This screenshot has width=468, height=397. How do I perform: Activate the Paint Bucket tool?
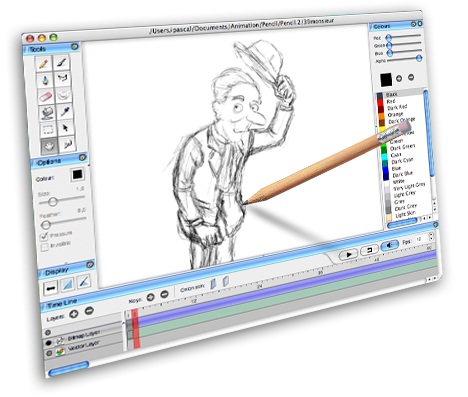tap(47, 114)
